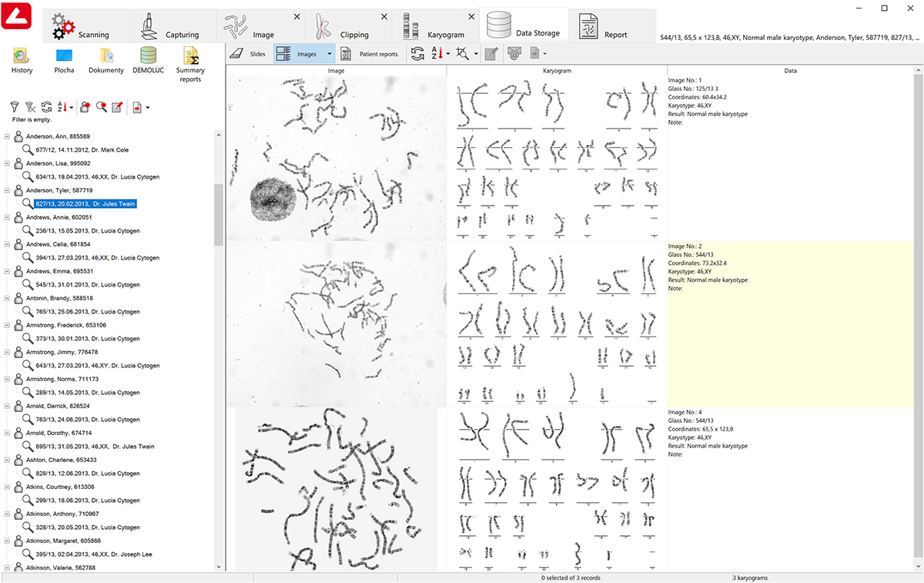Collapse the Atkins, Courtney tree node

8,487
